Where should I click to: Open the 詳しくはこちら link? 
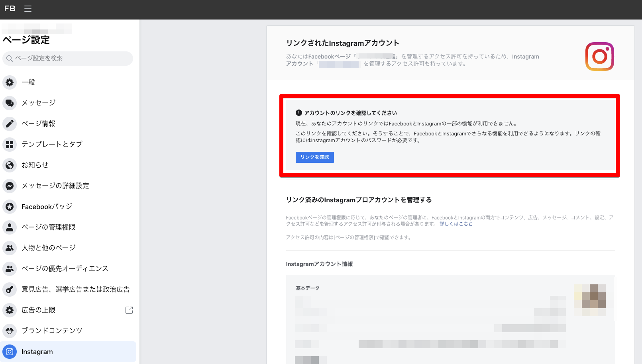(x=455, y=224)
